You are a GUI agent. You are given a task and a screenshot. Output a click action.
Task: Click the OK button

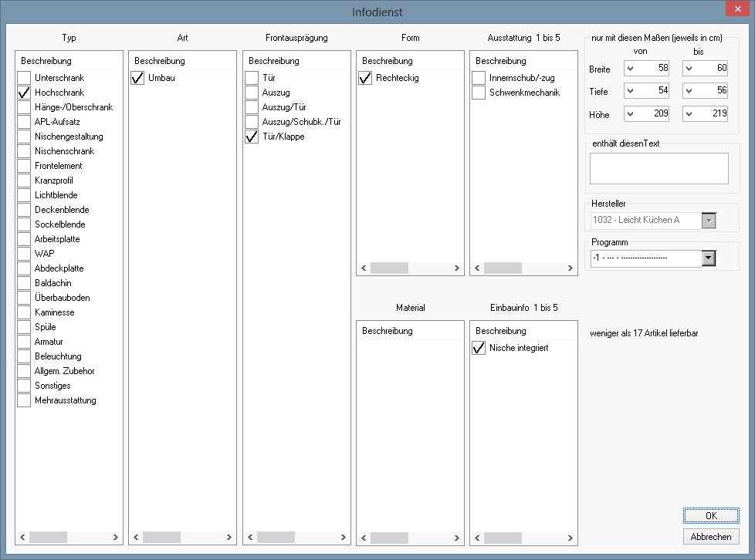[710, 515]
